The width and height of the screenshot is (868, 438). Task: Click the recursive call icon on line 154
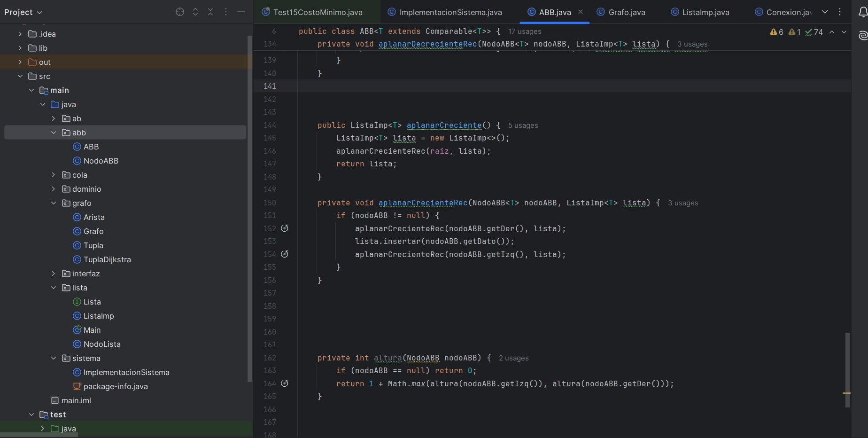(285, 254)
